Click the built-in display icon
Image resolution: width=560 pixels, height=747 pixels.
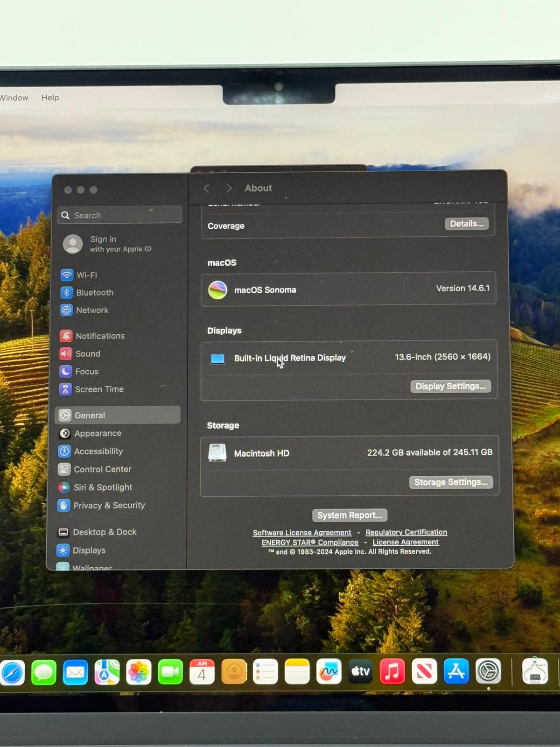217,359
